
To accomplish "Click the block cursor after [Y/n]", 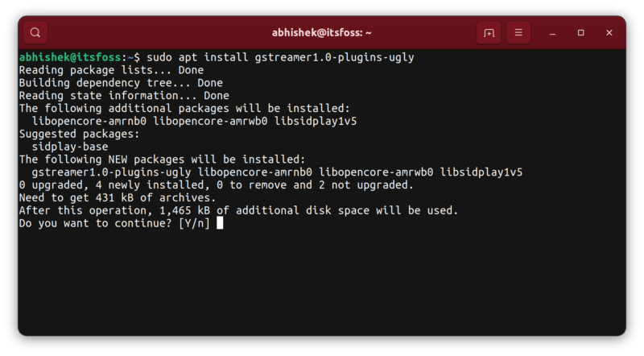I will pos(220,223).
